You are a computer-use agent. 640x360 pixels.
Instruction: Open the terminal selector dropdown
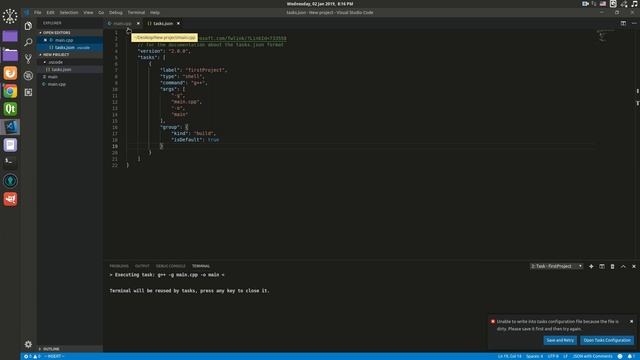557,266
